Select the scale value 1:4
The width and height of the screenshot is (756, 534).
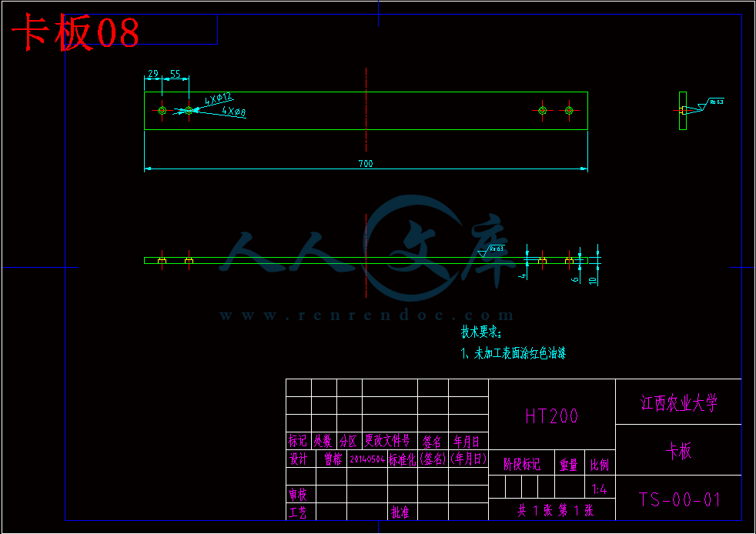click(x=599, y=489)
